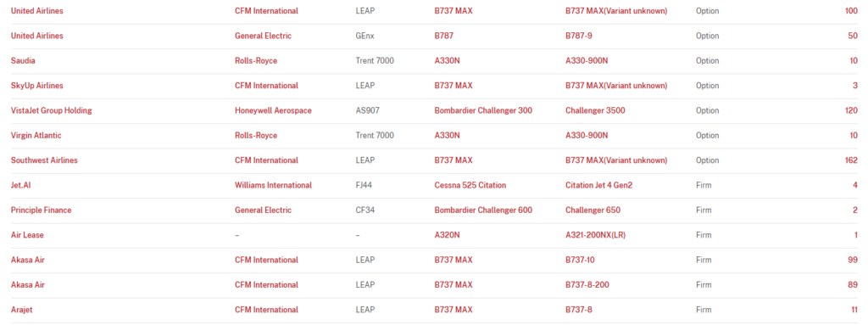Image resolution: width=868 pixels, height=325 pixels.
Task: Open the Citation Jet 4 Gen2 link
Action: pyautogui.click(x=598, y=185)
